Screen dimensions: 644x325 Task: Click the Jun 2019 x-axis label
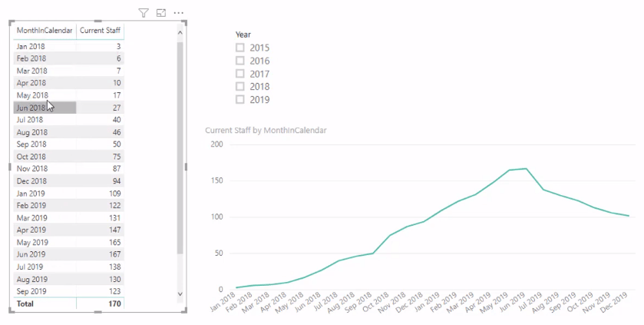point(514,302)
